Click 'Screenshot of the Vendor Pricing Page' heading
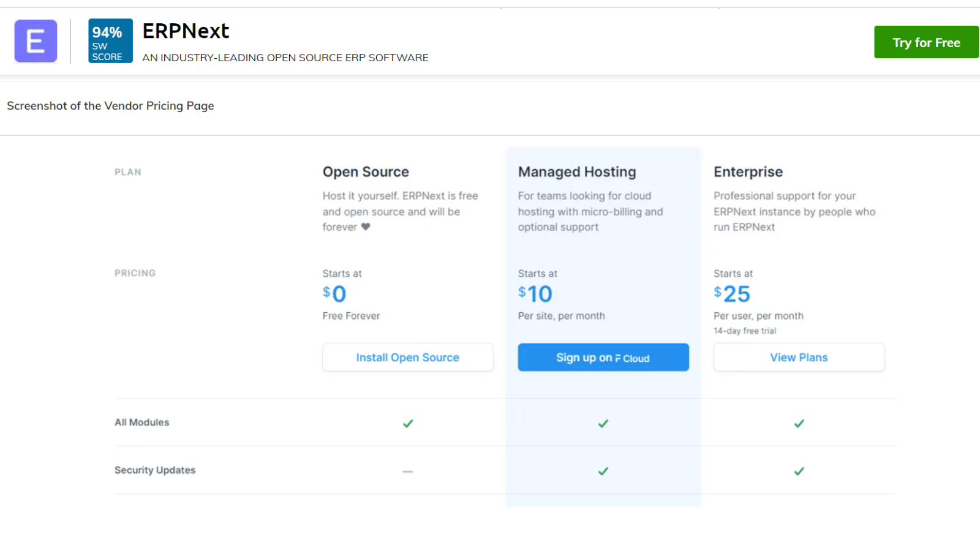Image resolution: width=980 pixels, height=551 pixels. (110, 106)
